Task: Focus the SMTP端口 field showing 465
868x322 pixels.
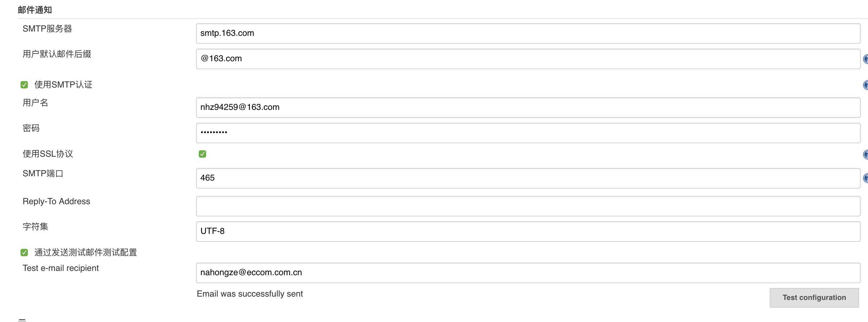Action: click(528, 178)
